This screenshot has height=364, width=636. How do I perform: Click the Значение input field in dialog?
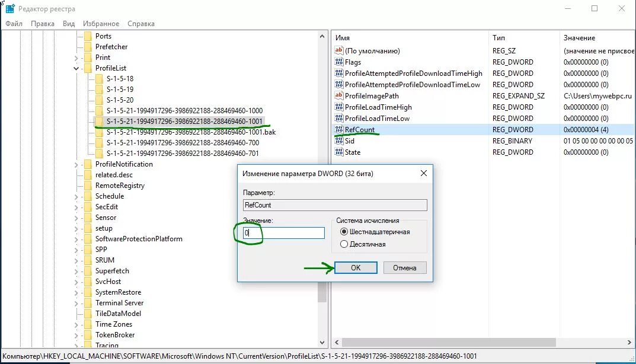[283, 232]
